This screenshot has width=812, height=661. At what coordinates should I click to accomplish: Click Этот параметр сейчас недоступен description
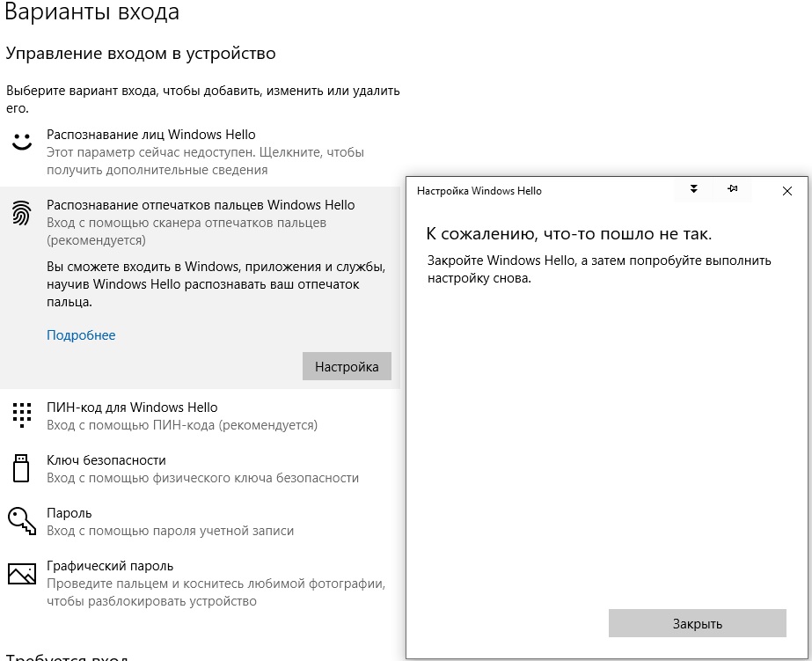coord(206,161)
